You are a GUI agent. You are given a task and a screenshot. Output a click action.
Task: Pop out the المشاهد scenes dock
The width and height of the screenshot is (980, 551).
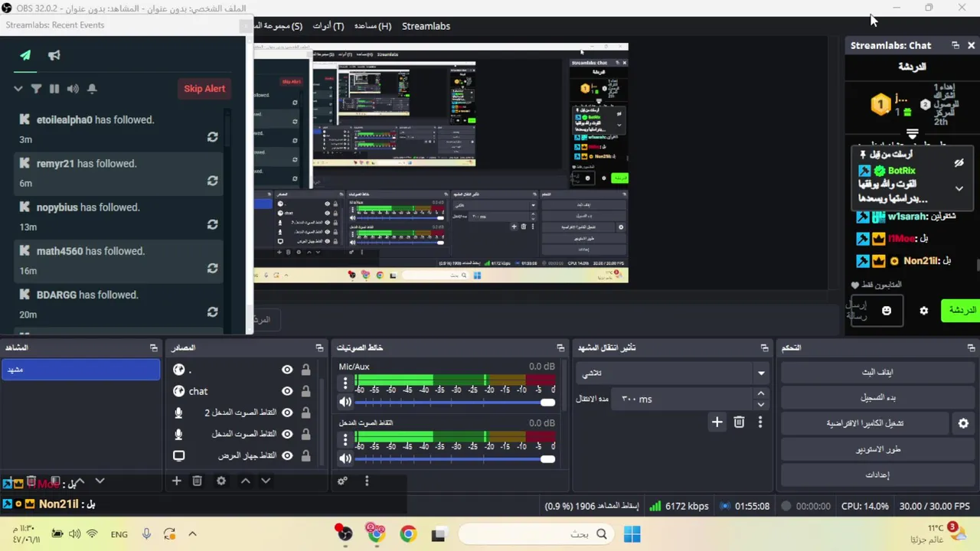point(154,347)
